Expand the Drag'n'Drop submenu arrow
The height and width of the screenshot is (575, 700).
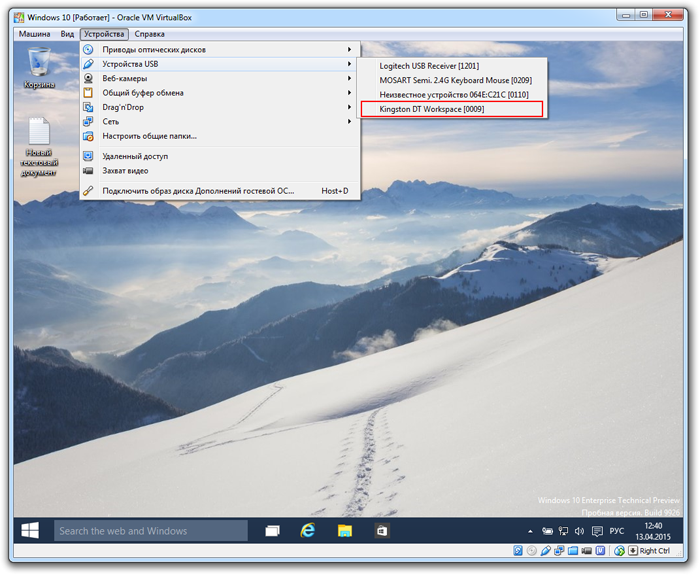pos(350,107)
